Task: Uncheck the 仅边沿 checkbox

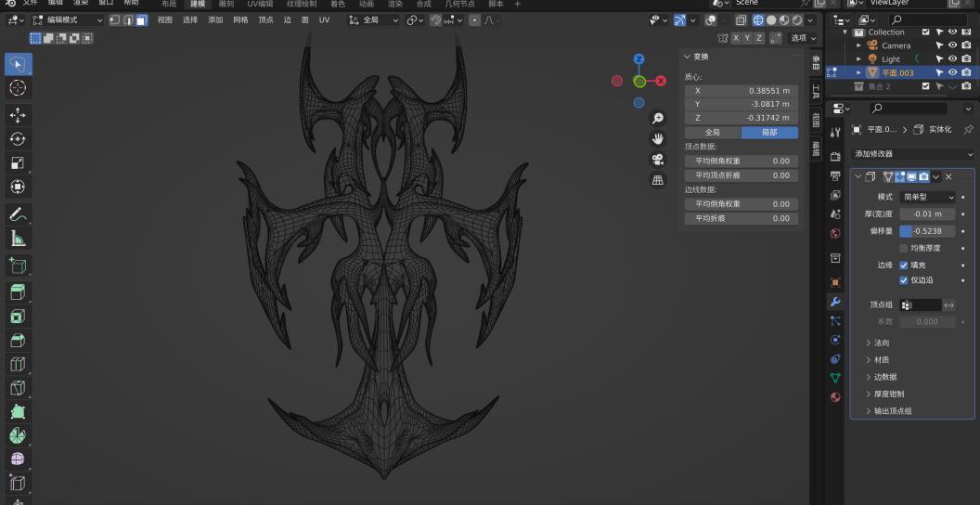Action: coord(904,280)
